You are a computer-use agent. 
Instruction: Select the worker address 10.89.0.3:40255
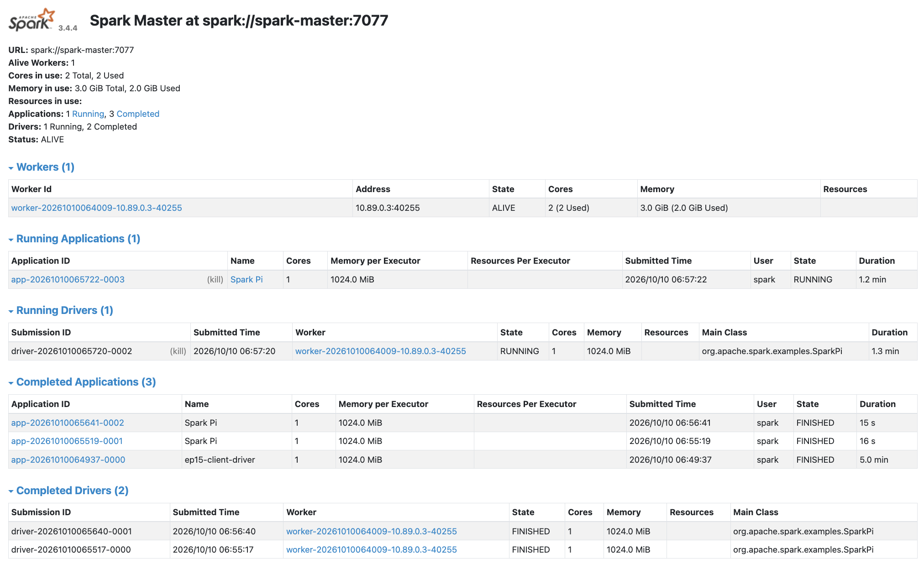[x=388, y=208]
